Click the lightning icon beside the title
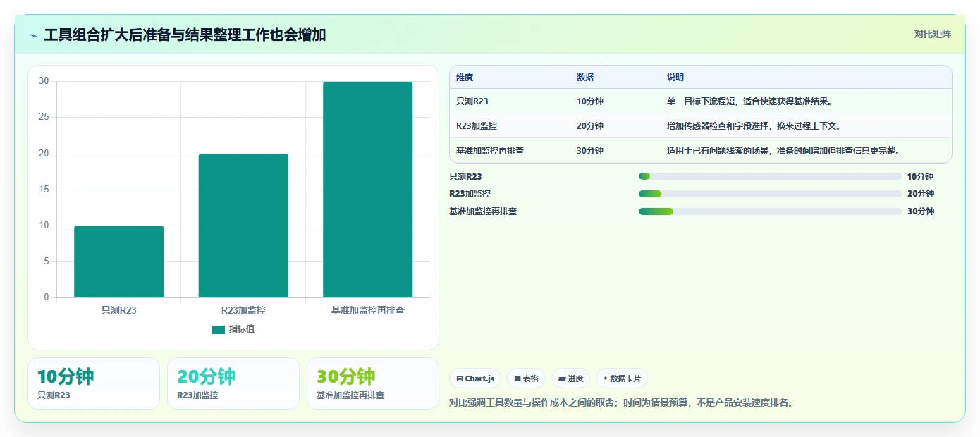Screen dimensions: 980x437 click(34, 35)
